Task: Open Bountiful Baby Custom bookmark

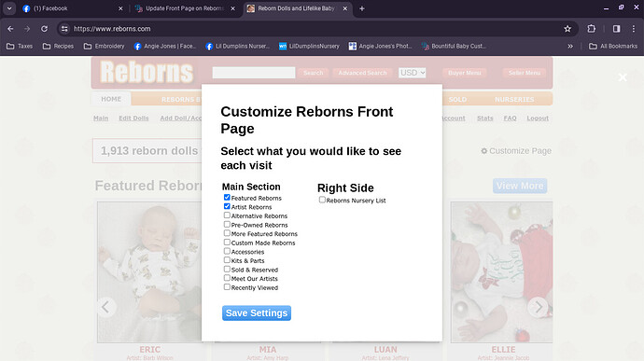Action: 454,46
